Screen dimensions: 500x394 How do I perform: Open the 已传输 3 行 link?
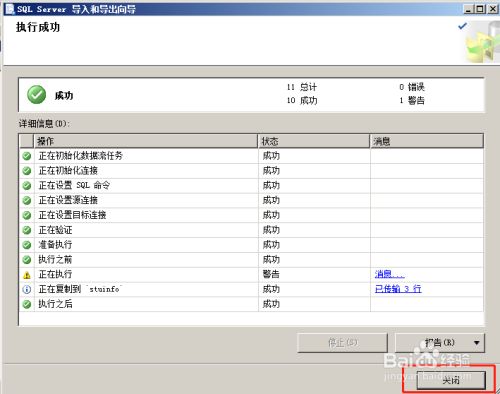click(398, 289)
